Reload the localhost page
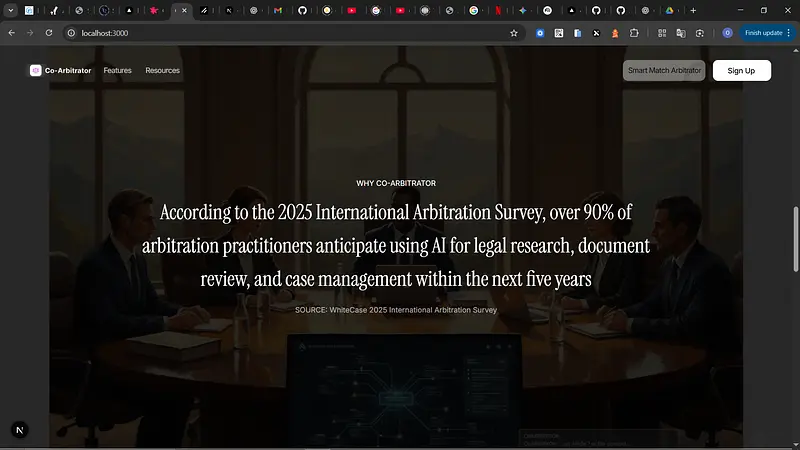This screenshot has height=450, width=800. tap(50, 33)
